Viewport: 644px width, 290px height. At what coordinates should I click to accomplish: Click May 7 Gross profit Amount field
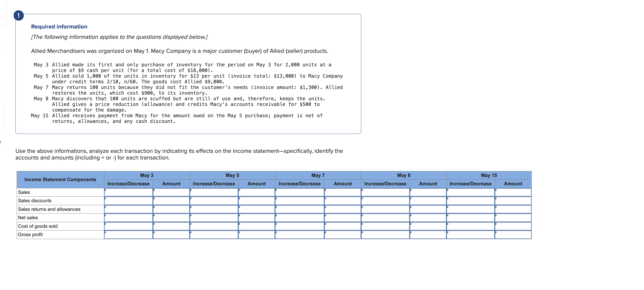[x=343, y=235]
